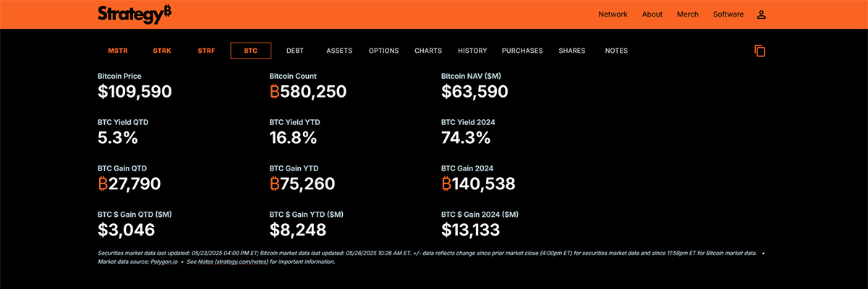Image resolution: width=868 pixels, height=289 pixels.
Task: Select the SHARES tab
Action: click(x=571, y=51)
